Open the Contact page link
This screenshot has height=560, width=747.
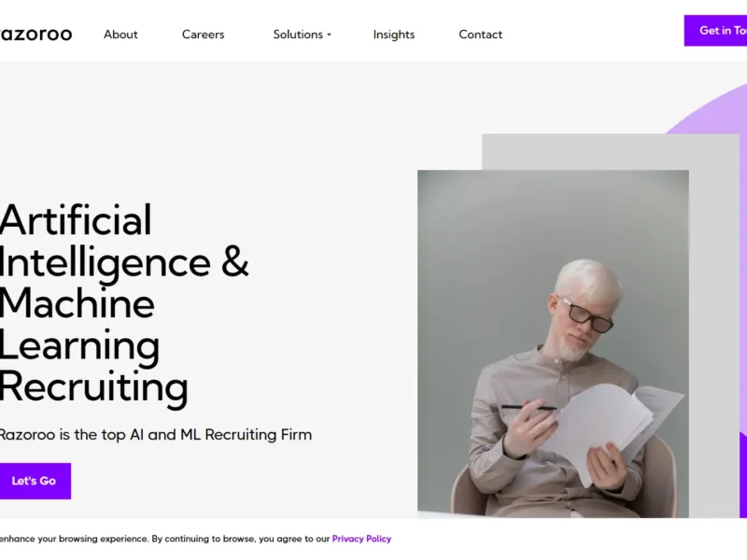click(480, 35)
